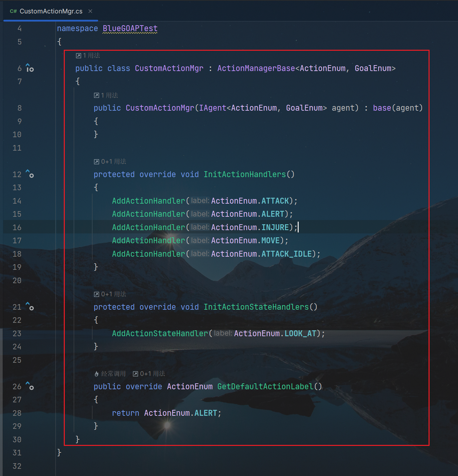Screen dimensions: 458x476
Task: Click the InitActionStateHandlers method name
Action: tap(256, 307)
